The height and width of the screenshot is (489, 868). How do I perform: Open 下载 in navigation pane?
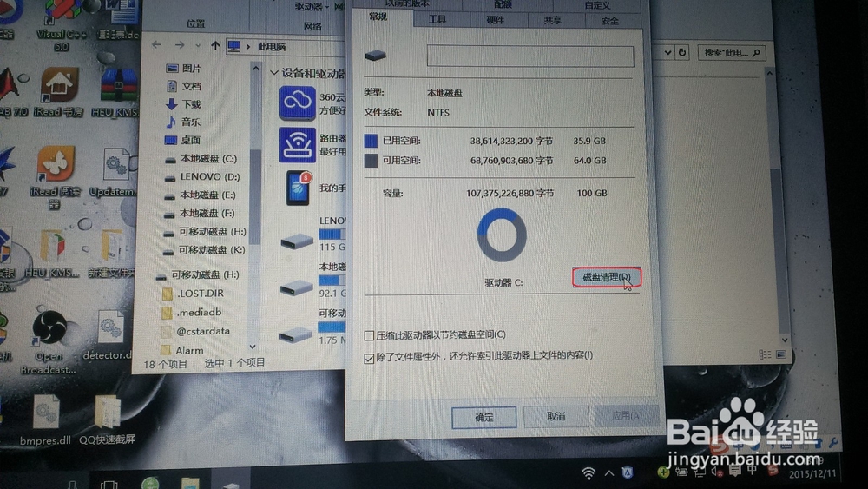click(x=184, y=103)
